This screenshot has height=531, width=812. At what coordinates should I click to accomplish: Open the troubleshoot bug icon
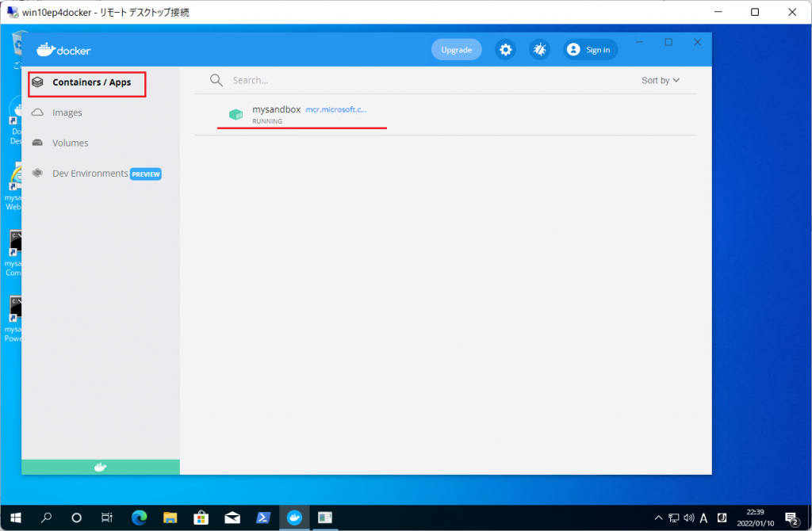click(x=539, y=50)
